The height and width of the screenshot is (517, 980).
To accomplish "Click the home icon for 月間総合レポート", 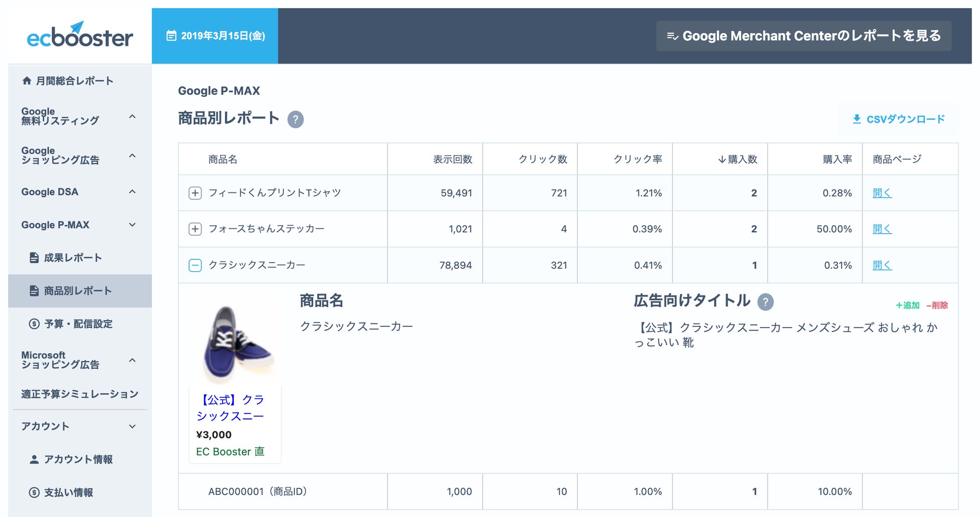I will point(27,81).
